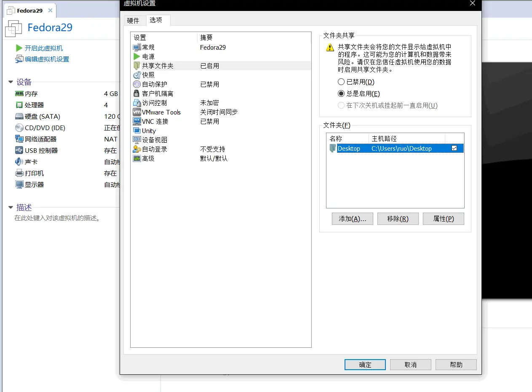Click the 常规 monitor icon in settings list
Viewport: 532px width, 392px height.
click(x=136, y=47)
